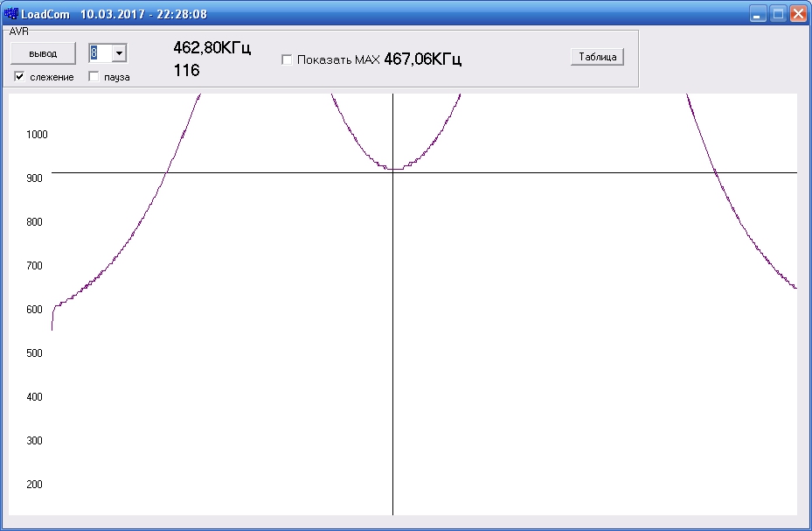The height and width of the screenshot is (531, 812).
Task: Click the LoadCom application icon in title bar
Action: 10,14
